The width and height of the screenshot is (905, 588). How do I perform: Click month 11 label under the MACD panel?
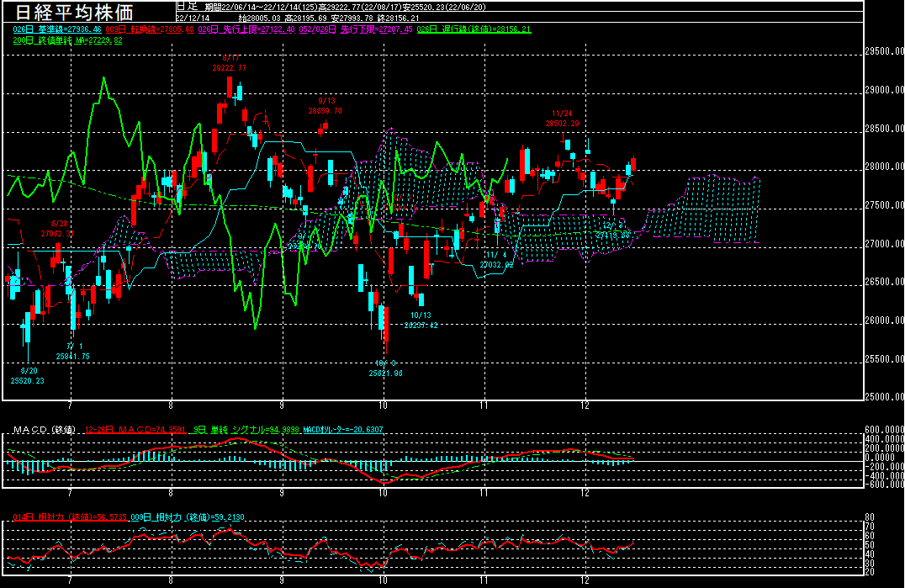tap(484, 494)
